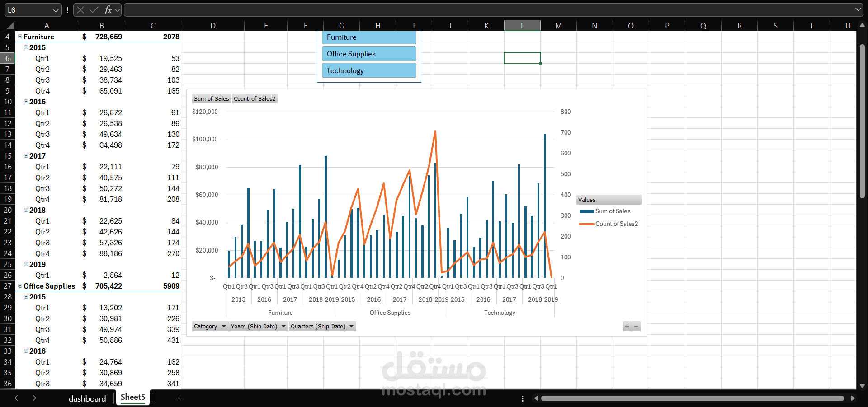
Task: Click the $120,000 primary axis label
Action: coord(205,112)
